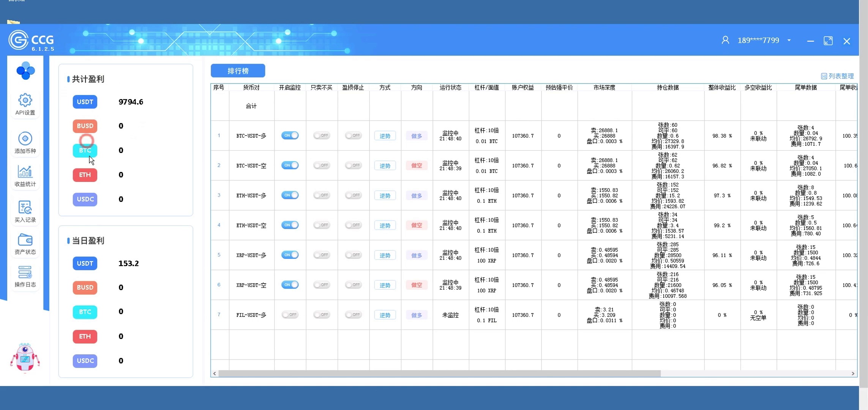Open the 收益统计 chart icon
The height and width of the screenshot is (410, 868).
(x=25, y=172)
